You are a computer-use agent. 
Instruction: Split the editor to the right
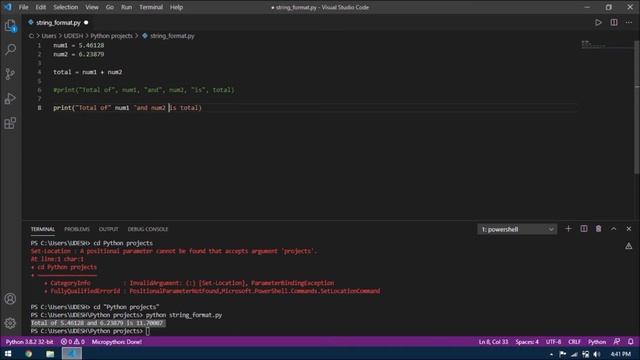point(614,22)
